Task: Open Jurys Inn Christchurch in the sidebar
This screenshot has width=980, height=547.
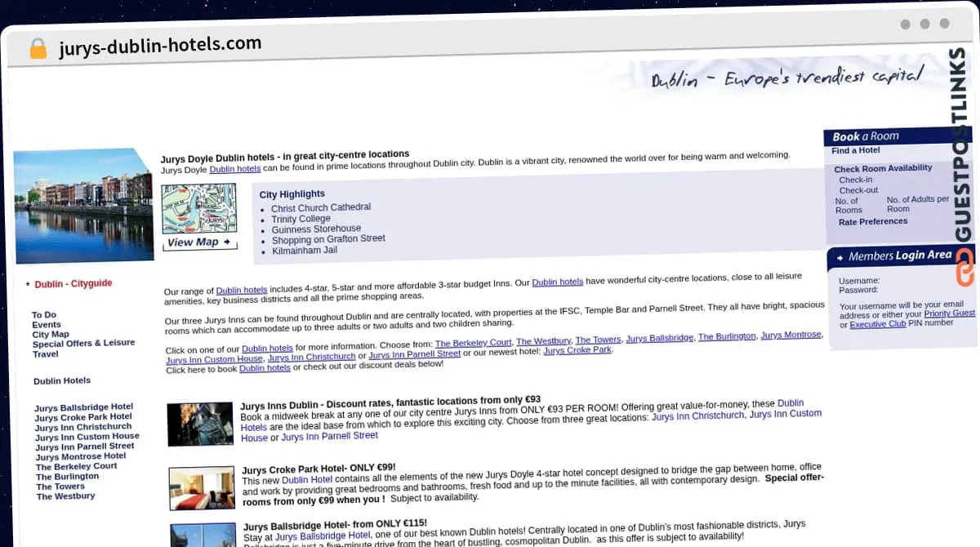Action: 83,426
